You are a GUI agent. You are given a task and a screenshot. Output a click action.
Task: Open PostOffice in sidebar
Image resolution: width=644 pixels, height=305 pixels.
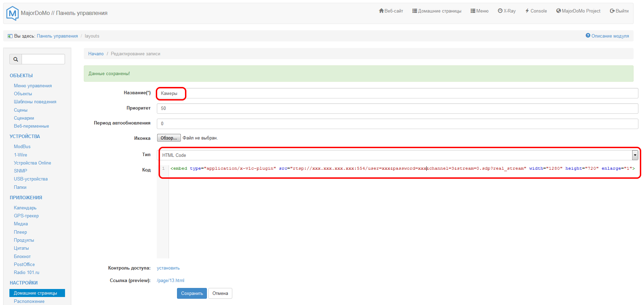coord(24,265)
